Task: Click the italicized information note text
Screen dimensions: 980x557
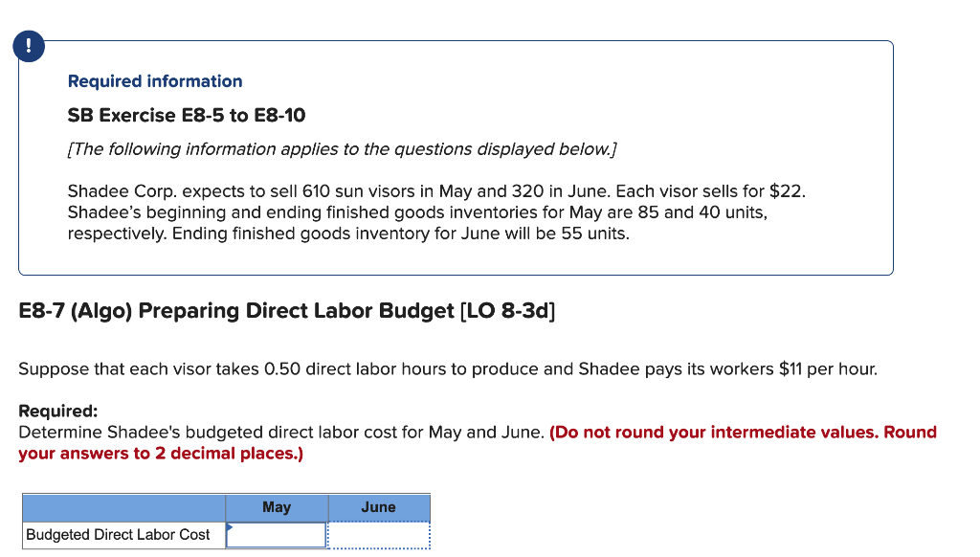Action: 340,148
